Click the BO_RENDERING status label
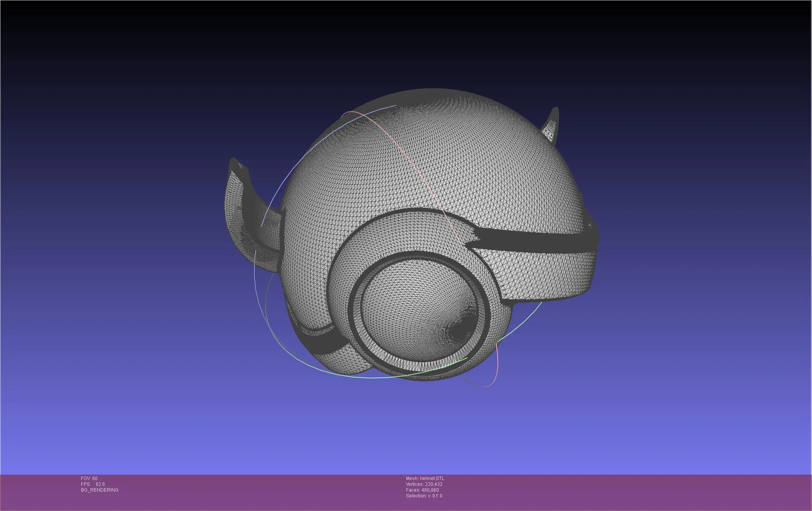The image size is (812, 511). [x=100, y=490]
